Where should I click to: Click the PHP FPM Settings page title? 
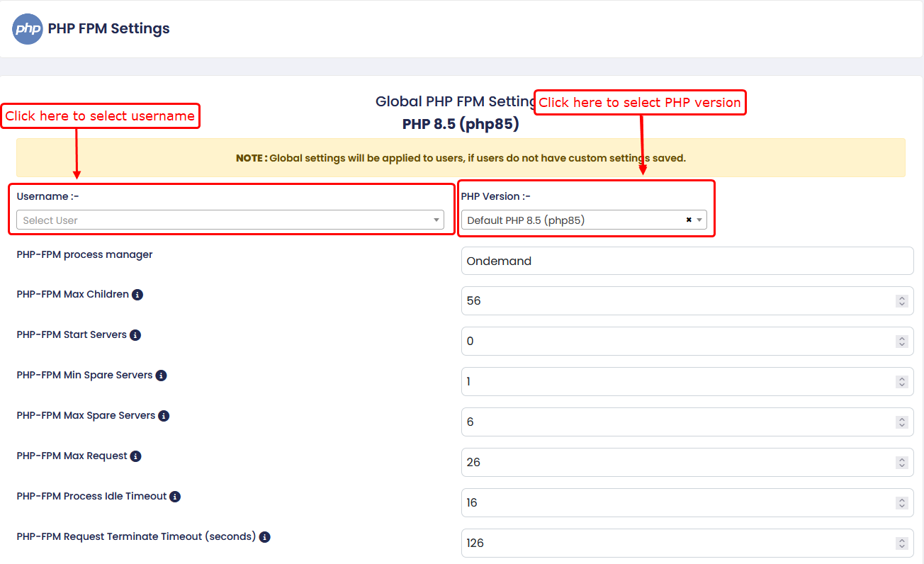click(x=108, y=29)
